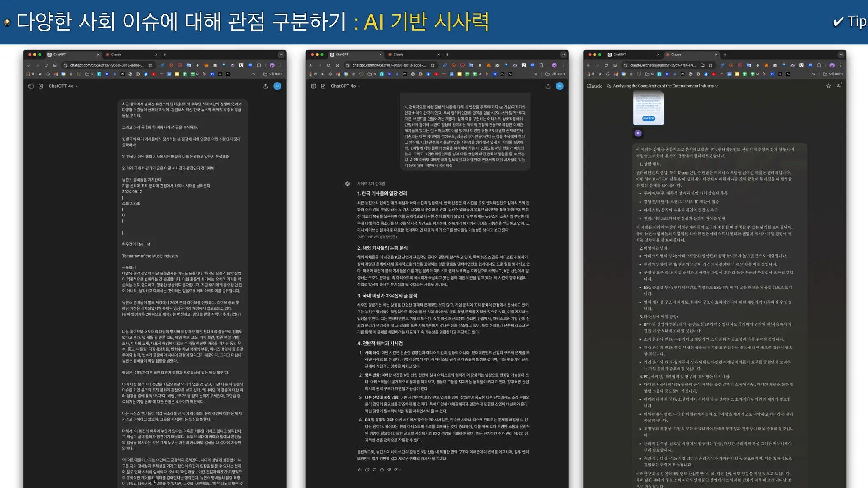Open a new tab in the right browser window

click(x=725, y=55)
